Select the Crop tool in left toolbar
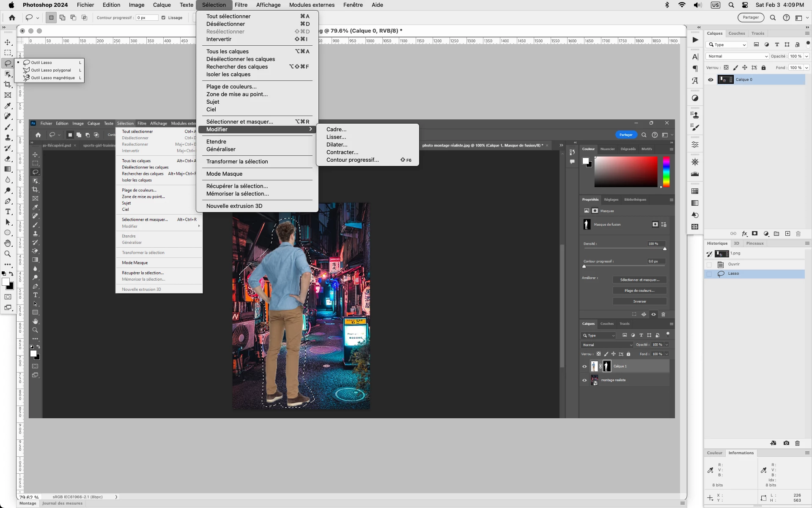Image resolution: width=812 pixels, height=508 pixels. coord(8,85)
